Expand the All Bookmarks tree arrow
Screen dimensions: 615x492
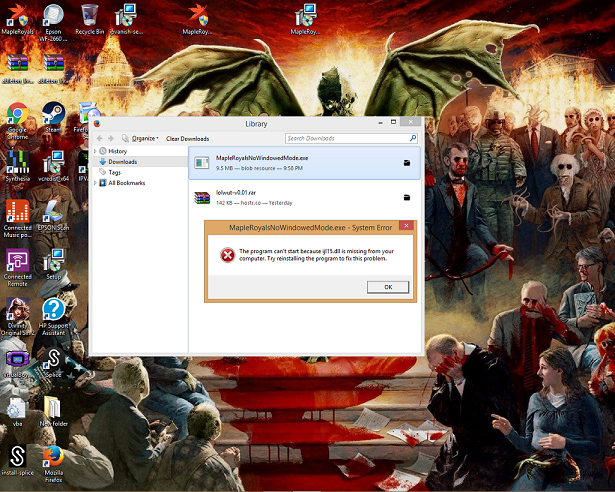click(95, 183)
